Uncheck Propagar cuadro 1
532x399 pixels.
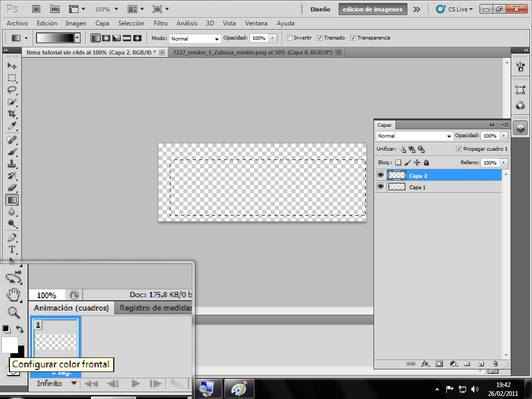(x=459, y=149)
